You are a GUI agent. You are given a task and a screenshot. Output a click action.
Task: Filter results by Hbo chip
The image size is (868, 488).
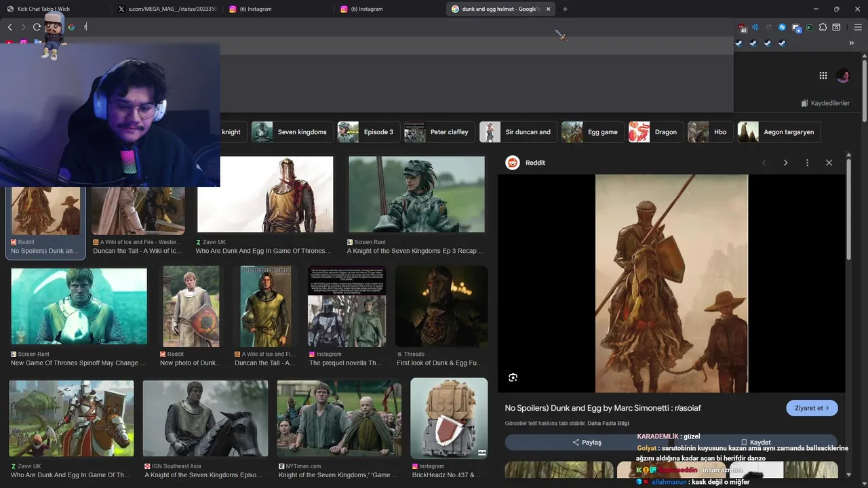pyautogui.click(x=710, y=132)
